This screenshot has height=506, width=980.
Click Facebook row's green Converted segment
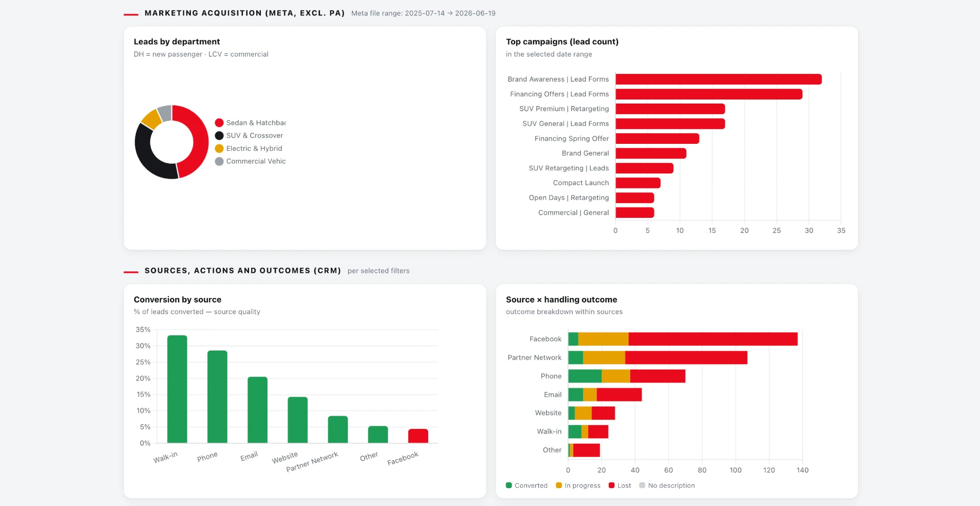pos(573,339)
